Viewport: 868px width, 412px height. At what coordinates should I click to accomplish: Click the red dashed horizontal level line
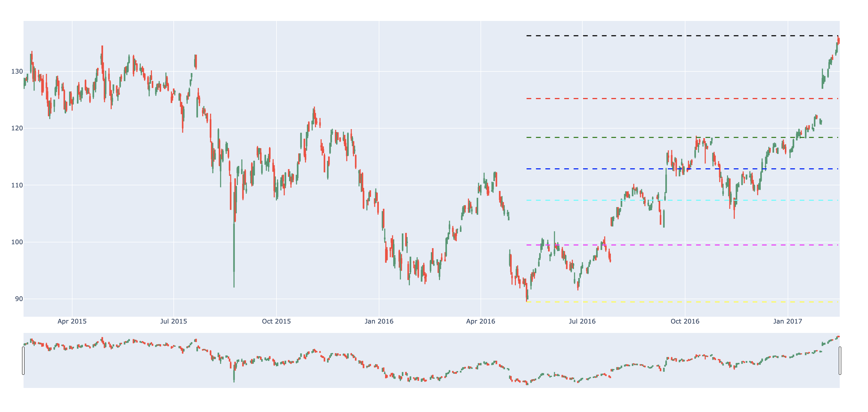click(682, 98)
